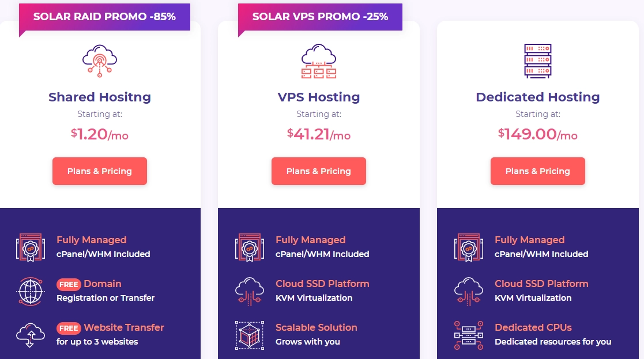Click the $41.21/mo VPS price
644x359 pixels.
[x=319, y=134]
